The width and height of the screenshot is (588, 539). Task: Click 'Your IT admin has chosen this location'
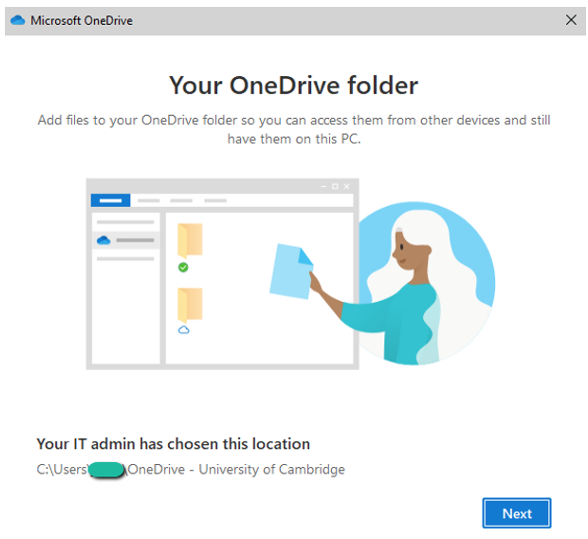coord(173,444)
